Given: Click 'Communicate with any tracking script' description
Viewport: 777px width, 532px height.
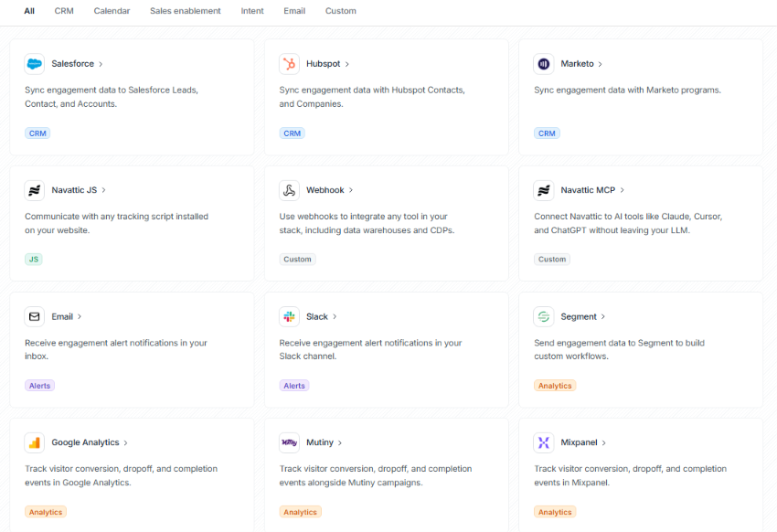Looking at the screenshot, I should click(x=116, y=223).
